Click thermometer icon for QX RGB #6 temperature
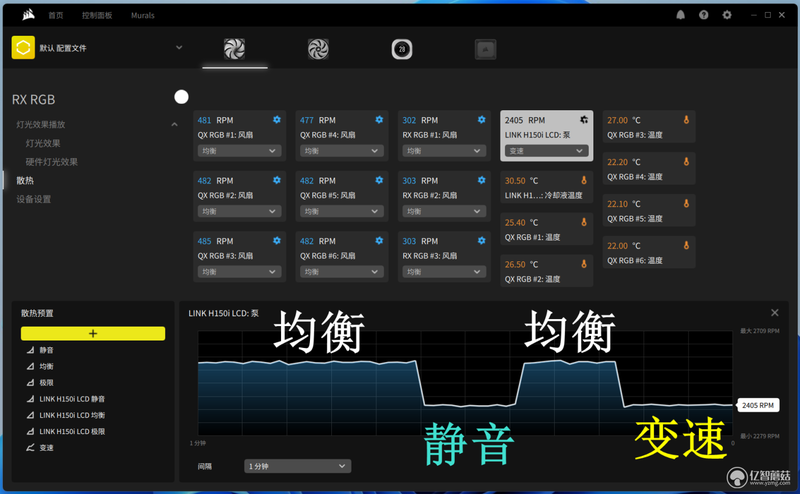The image size is (800, 494). (x=686, y=245)
